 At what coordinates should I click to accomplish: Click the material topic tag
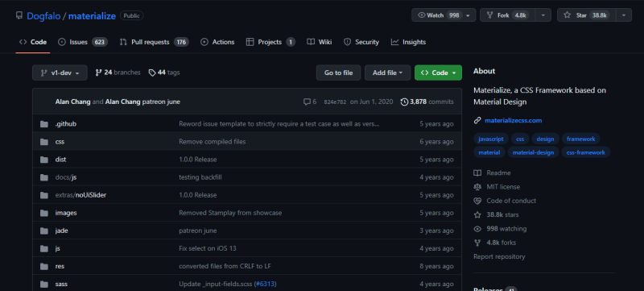pos(489,152)
